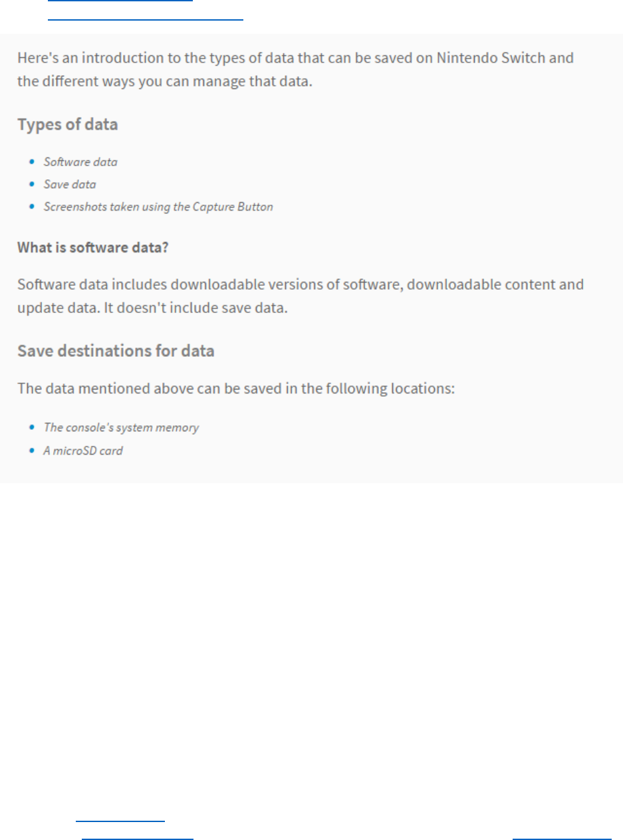
Task: Click the 'A microSD card' list item
Action: tap(83, 451)
